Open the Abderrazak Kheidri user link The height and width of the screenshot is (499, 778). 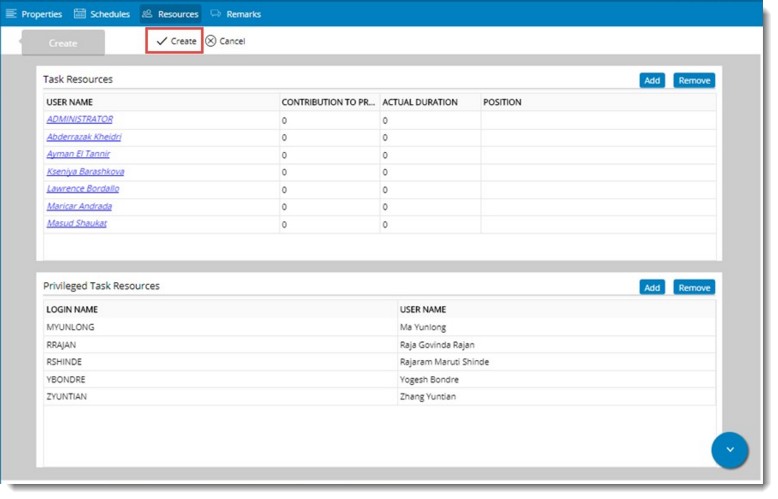[84, 137]
